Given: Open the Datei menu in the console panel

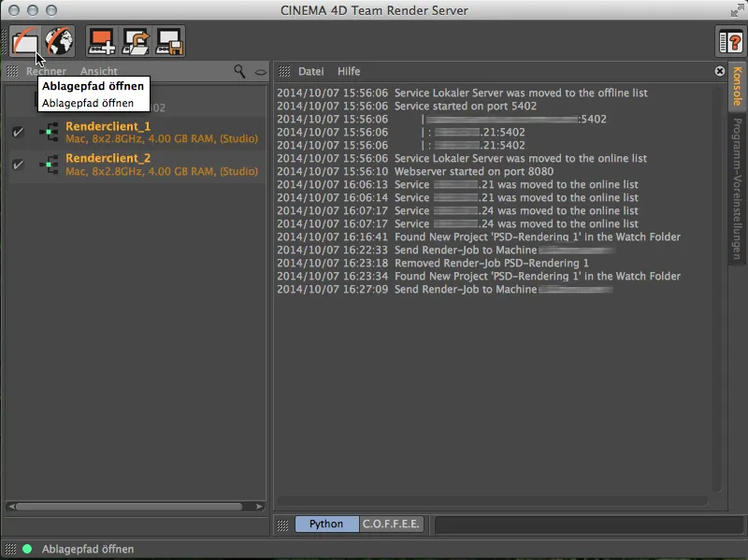Looking at the screenshot, I should [x=310, y=71].
